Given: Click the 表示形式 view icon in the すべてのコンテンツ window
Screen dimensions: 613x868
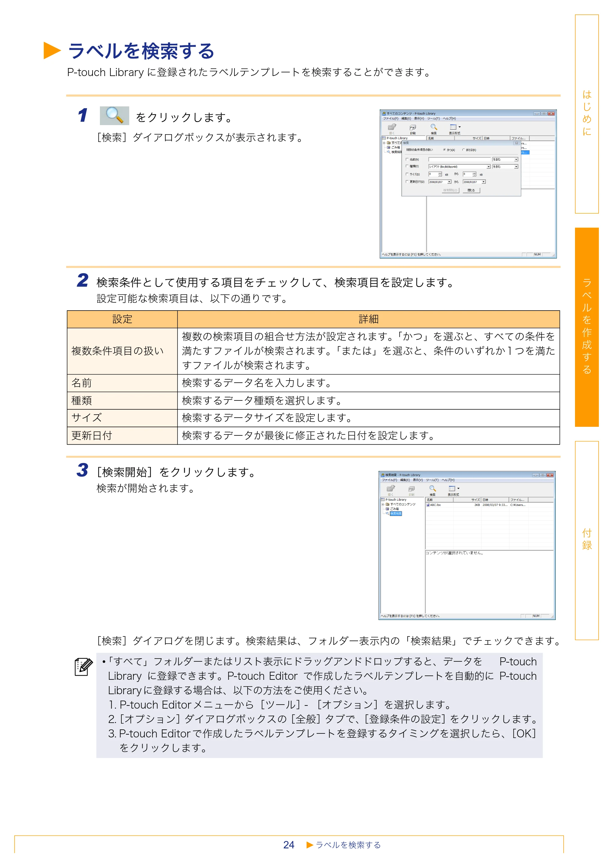Looking at the screenshot, I should click(453, 127).
